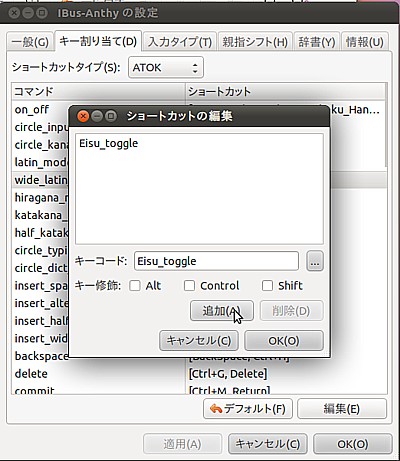The image size is (400, 461).
Task: Open the 情報(U) tab
Action: click(365, 42)
